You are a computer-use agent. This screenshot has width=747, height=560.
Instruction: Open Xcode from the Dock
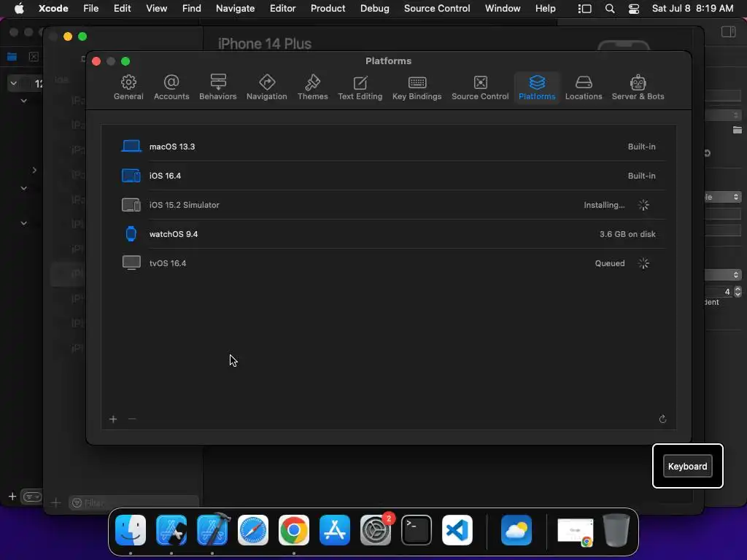(x=212, y=530)
